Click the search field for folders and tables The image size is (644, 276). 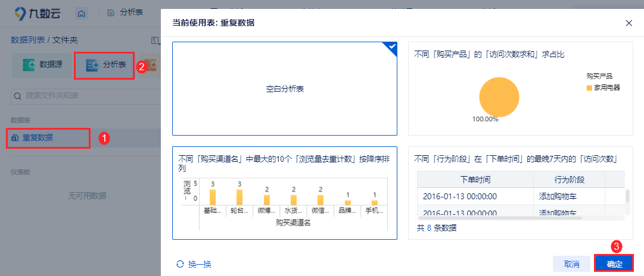point(85,96)
